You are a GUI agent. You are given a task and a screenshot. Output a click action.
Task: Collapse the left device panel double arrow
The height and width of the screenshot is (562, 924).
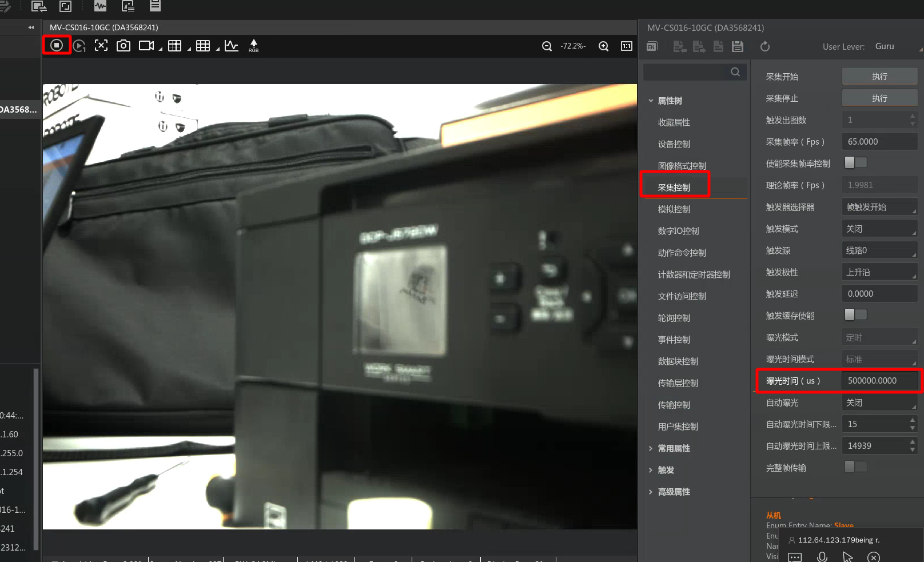tap(31, 27)
